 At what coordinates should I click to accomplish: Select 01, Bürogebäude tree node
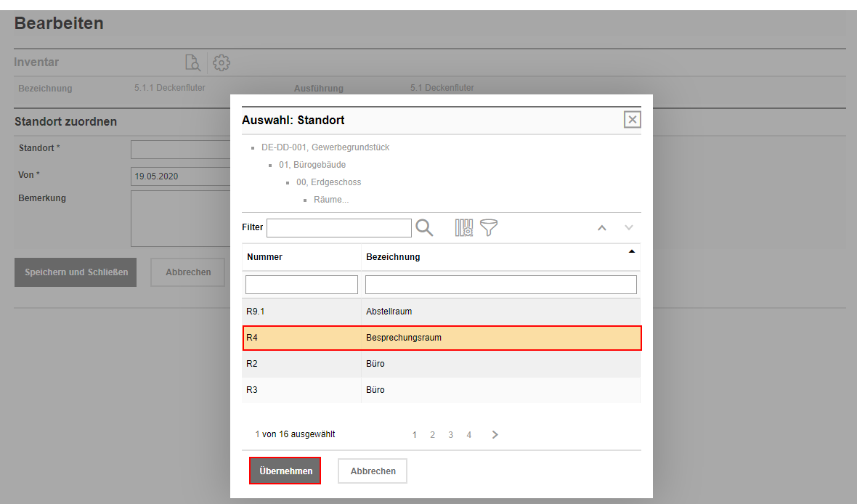point(312,165)
